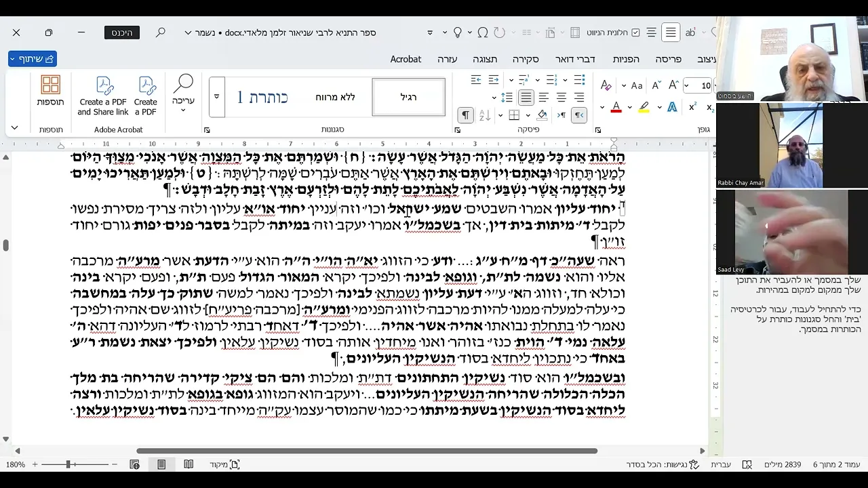Click the Add-ins (תוספות) icon
868x488 pixels.
pyautogui.click(x=50, y=91)
